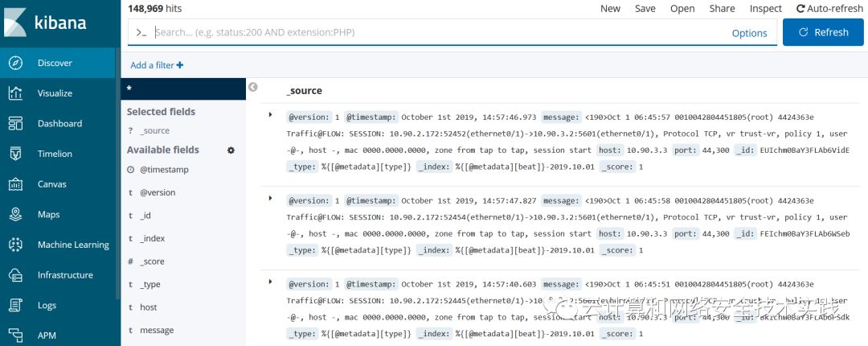Go to Machine Learning in navigation
The width and height of the screenshot is (868, 346).
click(x=73, y=245)
